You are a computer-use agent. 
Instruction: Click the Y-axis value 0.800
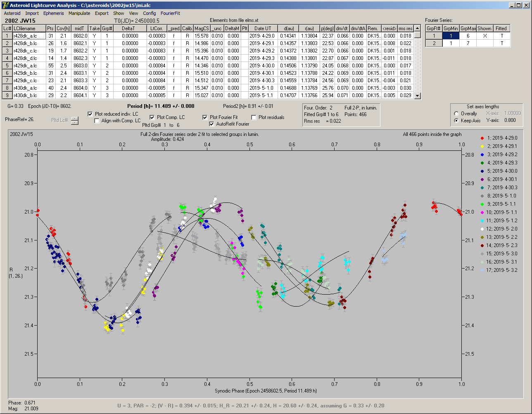[x=510, y=121]
